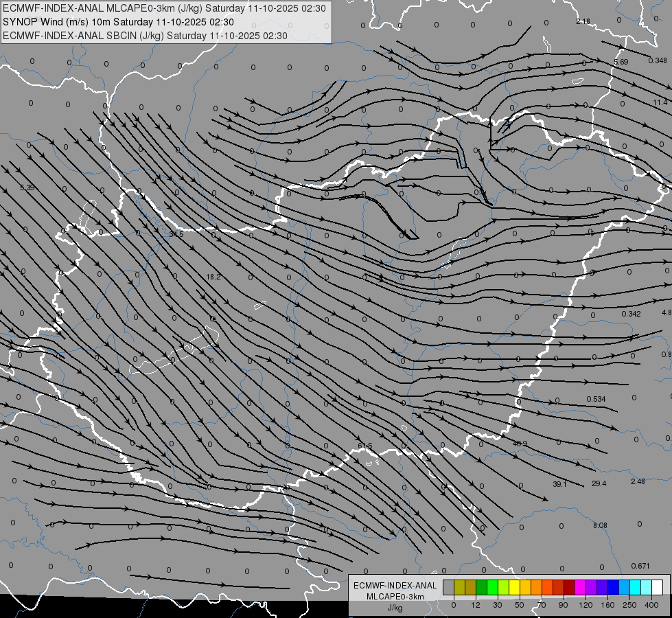Click the 61.5 value on the map
The image size is (672, 618).
(365, 446)
